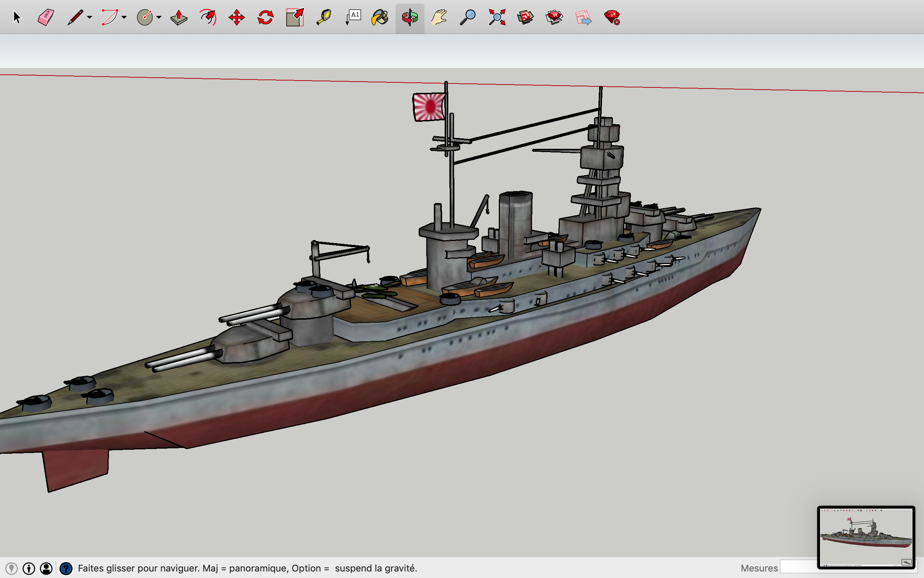The image size is (924, 578).
Task: Select the Rotate tool
Action: [x=265, y=17]
